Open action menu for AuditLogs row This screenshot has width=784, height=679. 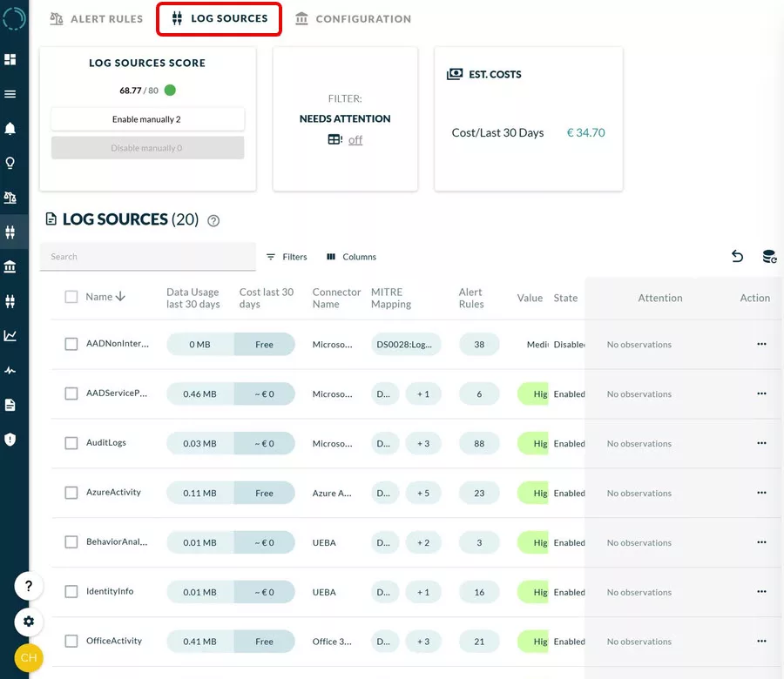(x=761, y=443)
